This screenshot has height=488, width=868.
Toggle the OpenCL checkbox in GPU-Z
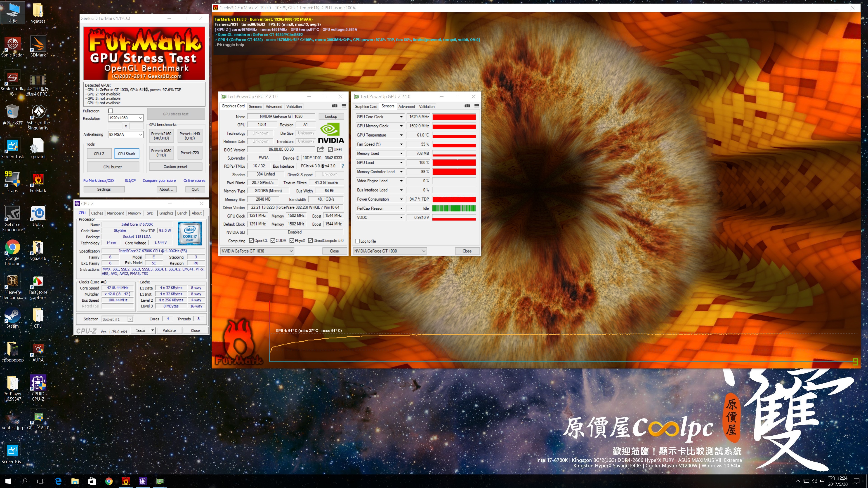coord(251,240)
